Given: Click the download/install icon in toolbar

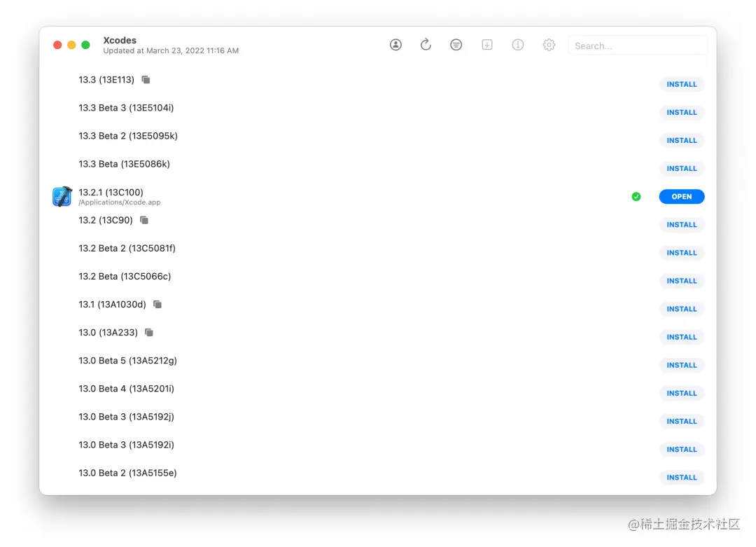Looking at the screenshot, I should point(487,45).
